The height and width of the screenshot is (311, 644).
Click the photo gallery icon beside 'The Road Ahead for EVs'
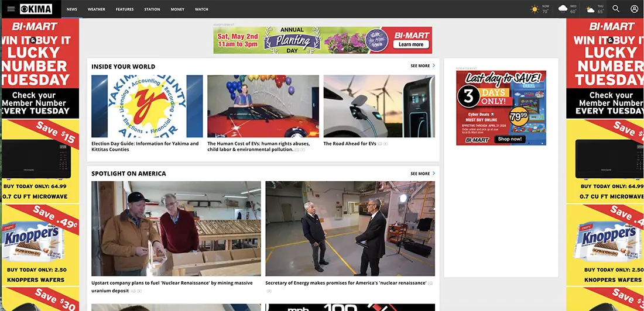[380, 144]
